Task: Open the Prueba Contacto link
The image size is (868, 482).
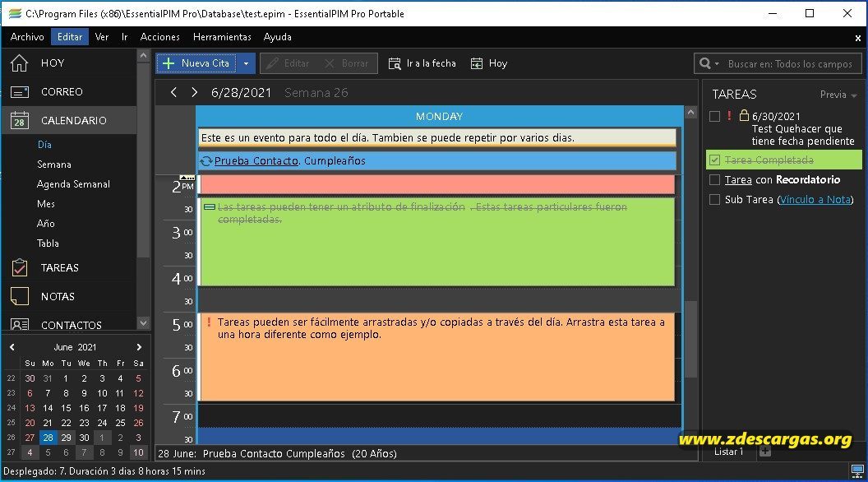Action: [256, 161]
